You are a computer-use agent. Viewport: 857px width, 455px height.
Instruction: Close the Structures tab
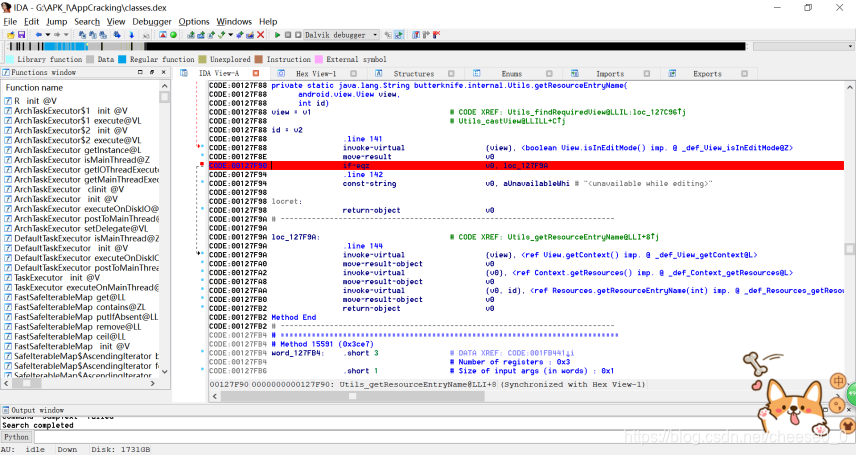point(451,73)
